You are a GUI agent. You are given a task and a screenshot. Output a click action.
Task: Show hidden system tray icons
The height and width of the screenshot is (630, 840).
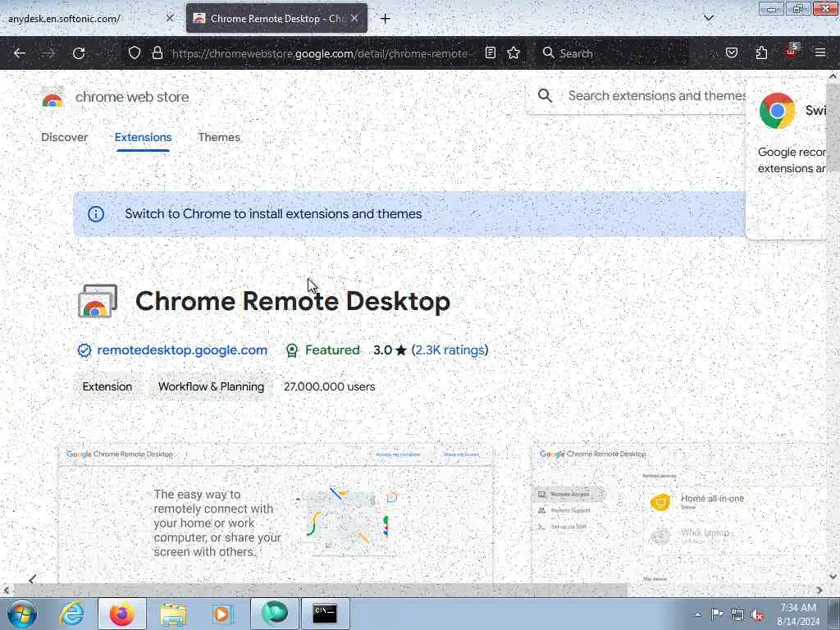click(x=697, y=615)
